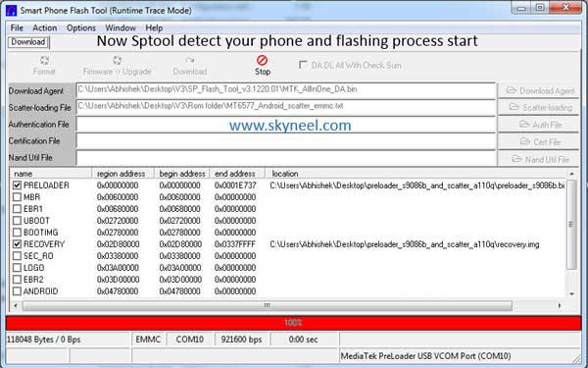Click MediaTek PreLoader USB VCOM Port status
Screen dimensions: 588x368
pos(426,356)
